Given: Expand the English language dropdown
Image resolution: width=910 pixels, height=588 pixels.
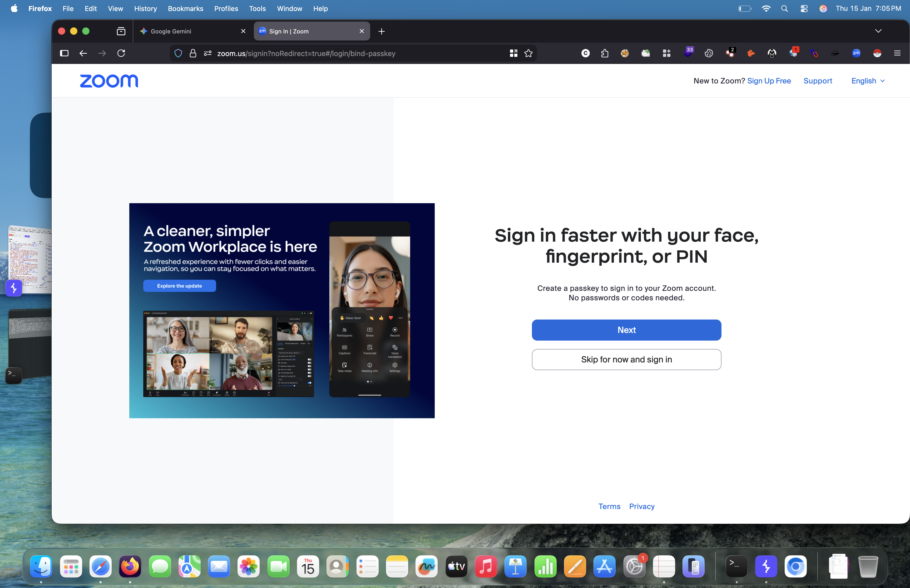Looking at the screenshot, I should (868, 81).
